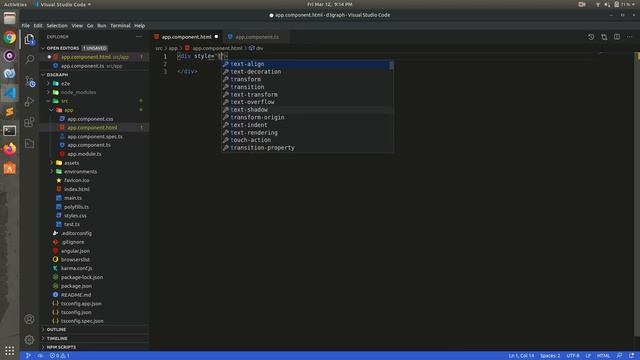This screenshot has height=360, width=640.
Task: Collapse the app folder
Action: click(x=68, y=110)
